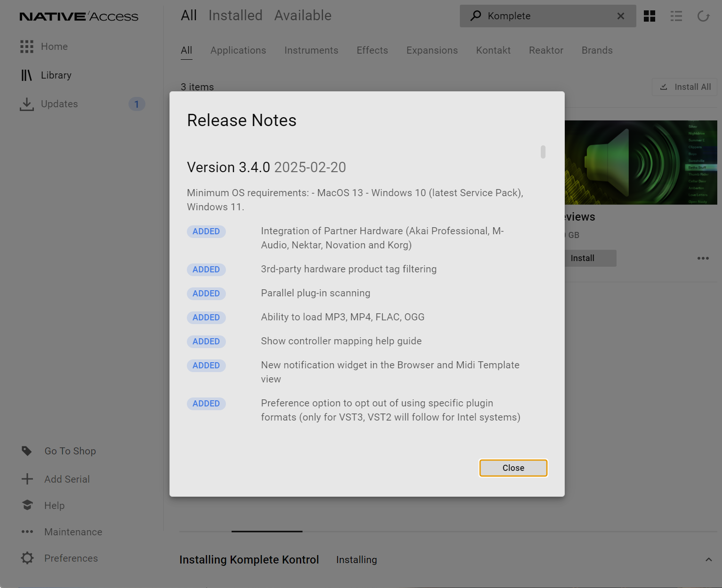
Task: Click the updates count badge
Action: (x=136, y=104)
